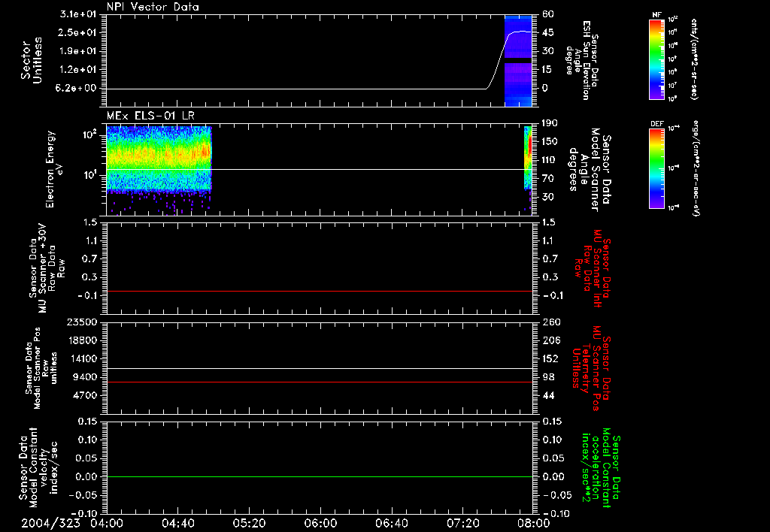Click the '9400' scanner position tick
The height and width of the screenshot is (532, 770).
[x=84, y=377]
